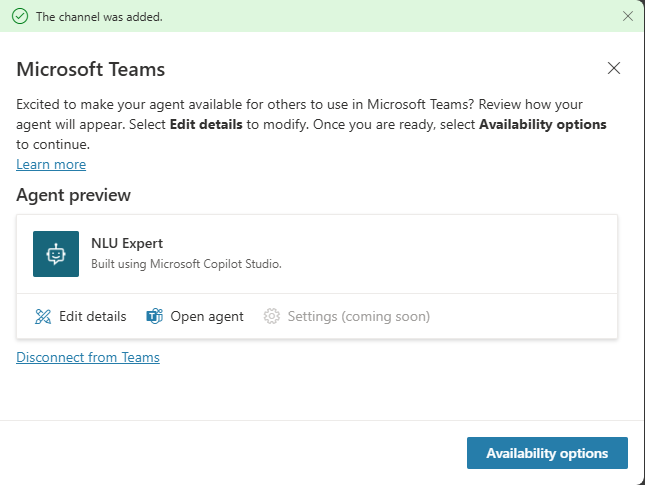This screenshot has height=485, width=645.
Task: Dismiss the 'channel was added' notification banner
Action: 628,16
